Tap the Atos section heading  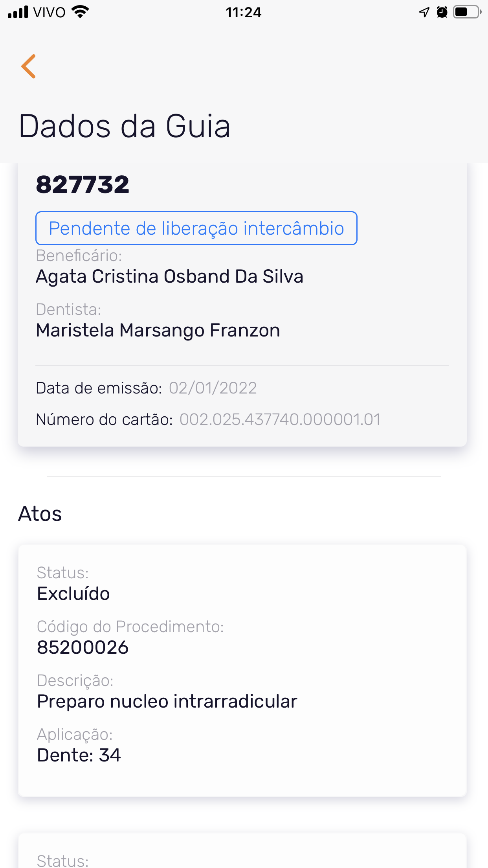click(x=40, y=514)
